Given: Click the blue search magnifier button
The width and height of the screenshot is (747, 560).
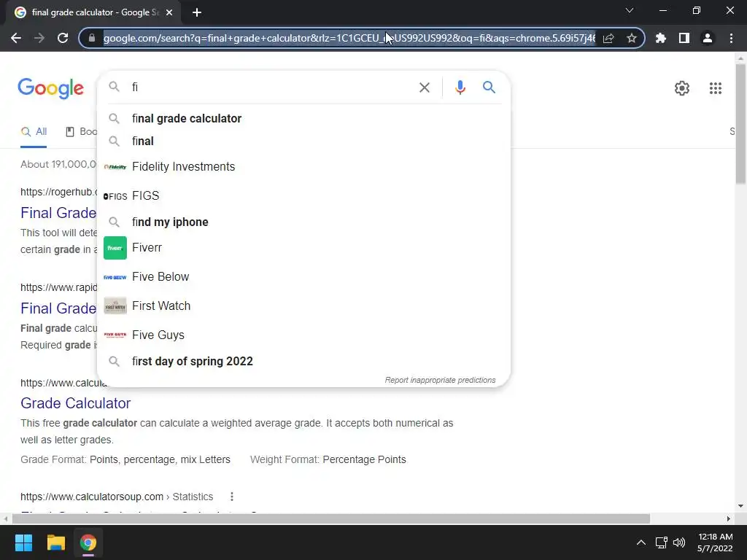Looking at the screenshot, I should 489,87.
